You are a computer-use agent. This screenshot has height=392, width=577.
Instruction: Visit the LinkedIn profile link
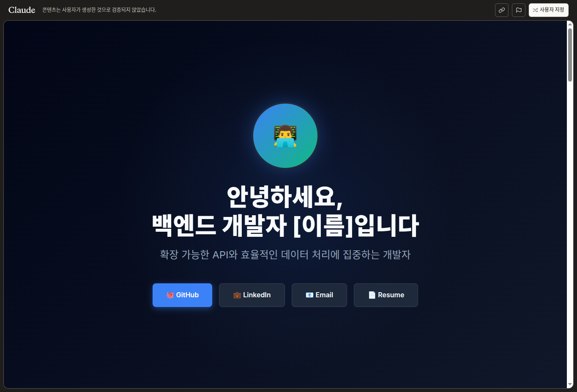252,295
